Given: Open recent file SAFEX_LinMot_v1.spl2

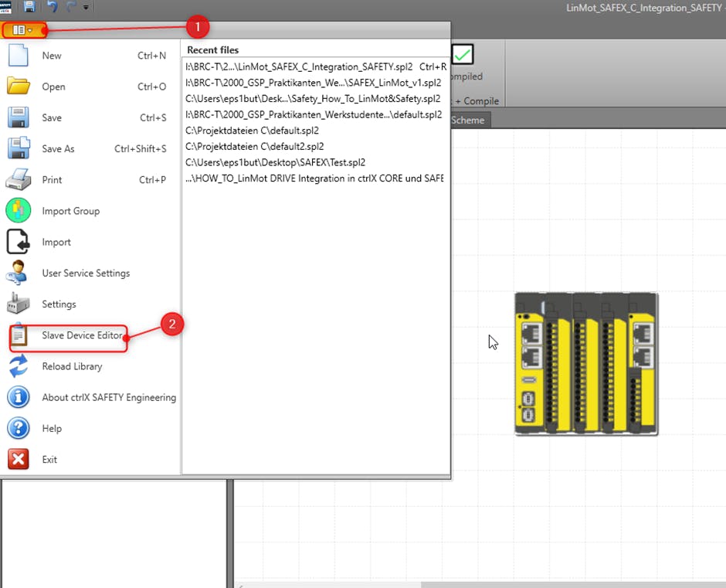Looking at the screenshot, I should click(314, 83).
